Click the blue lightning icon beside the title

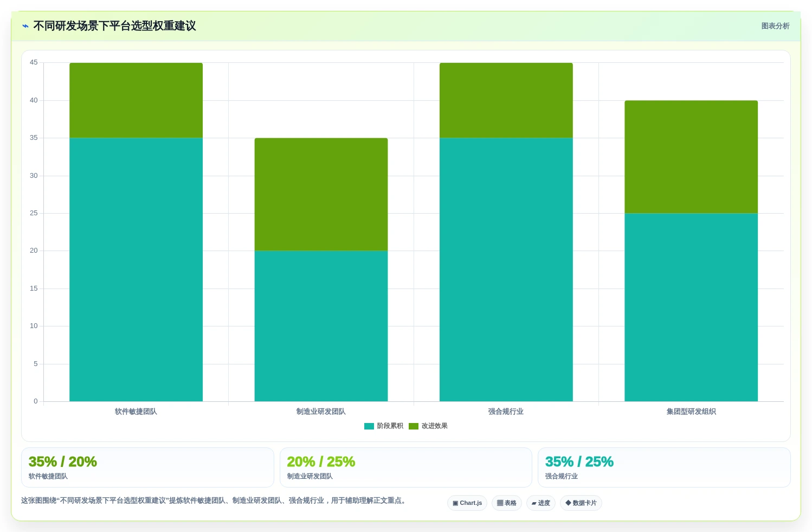pyautogui.click(x=25, y=26)
